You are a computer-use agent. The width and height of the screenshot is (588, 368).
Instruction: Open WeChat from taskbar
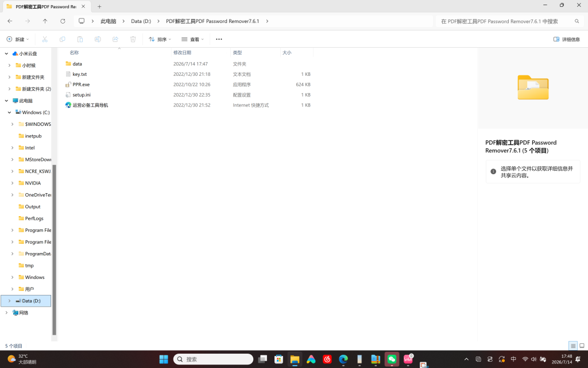point(392,359)
